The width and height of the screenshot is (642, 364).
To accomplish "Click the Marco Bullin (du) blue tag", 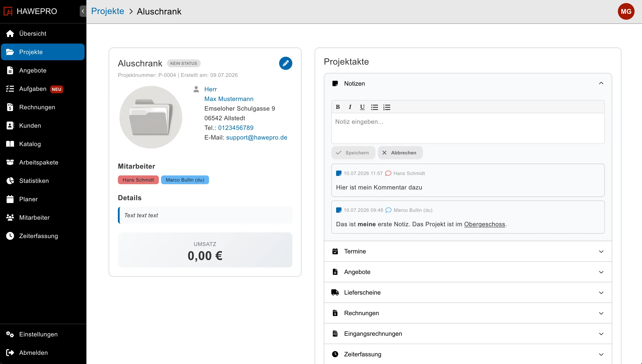I will coord(185,180).
